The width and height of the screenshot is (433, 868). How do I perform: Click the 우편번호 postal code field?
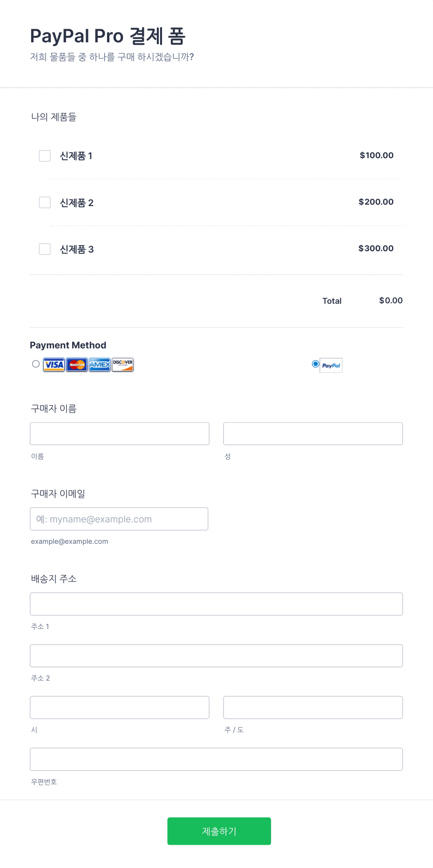click(216, 759)
